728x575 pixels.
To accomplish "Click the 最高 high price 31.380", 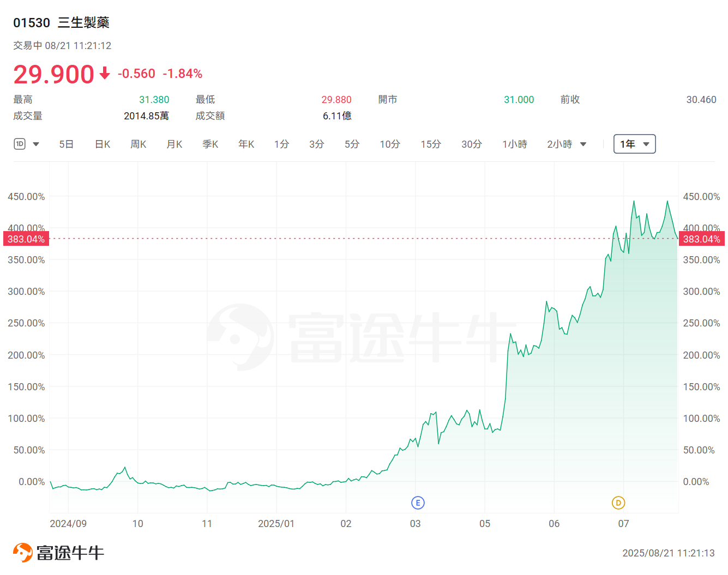I will pos(154,99).
